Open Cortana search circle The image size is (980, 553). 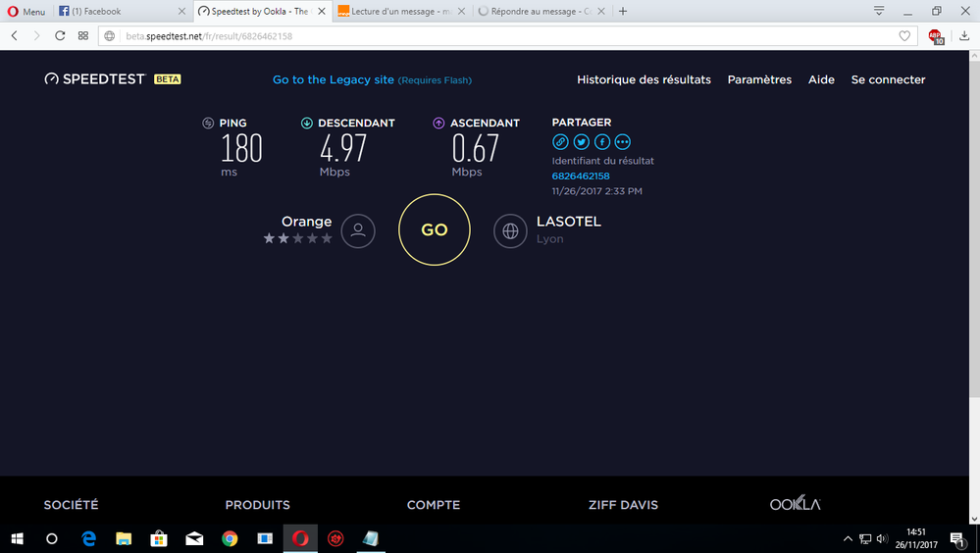click(x=52, y=538)
